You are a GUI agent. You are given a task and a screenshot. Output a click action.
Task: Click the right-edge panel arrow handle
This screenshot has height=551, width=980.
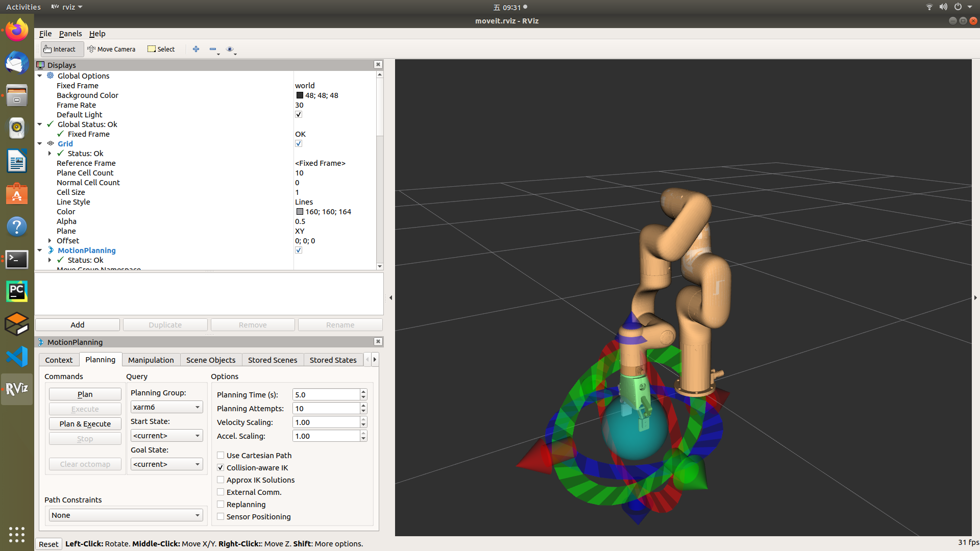pos(975,297)
